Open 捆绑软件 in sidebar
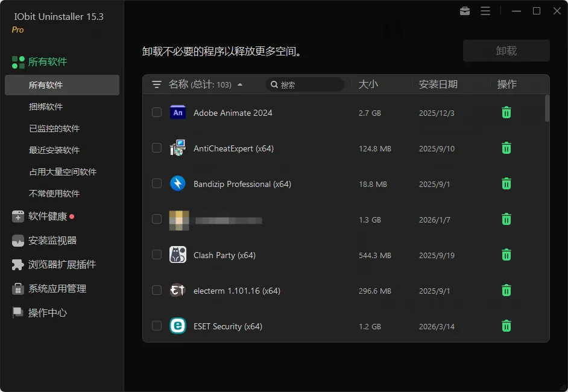Screen dimensions: 568x392 pyautogui.click(x=46, y=107)
